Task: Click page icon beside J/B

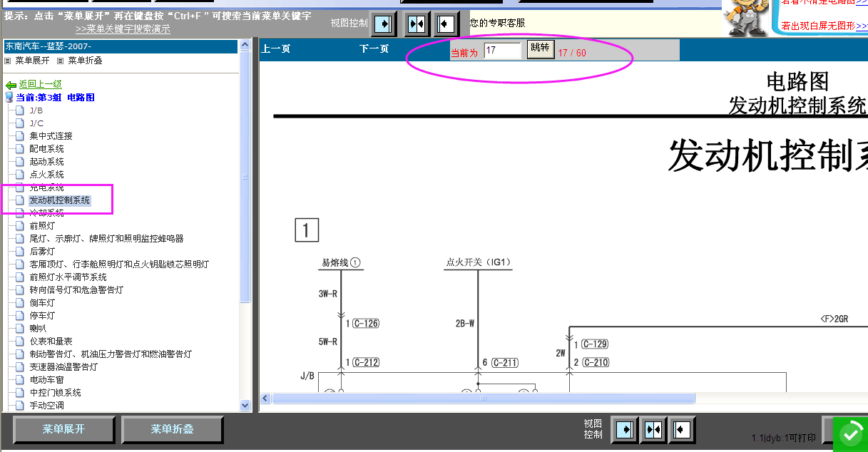Action: (20, 111)
